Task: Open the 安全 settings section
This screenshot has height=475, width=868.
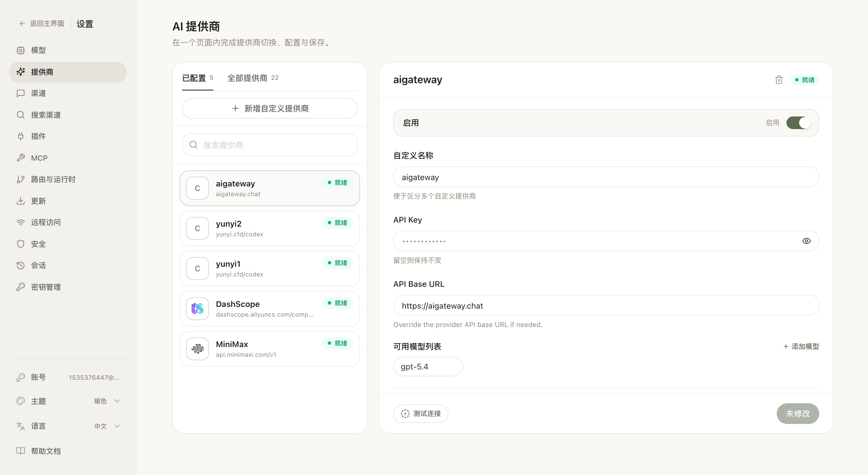Action: pyautogui.click(x=38, y=244)
